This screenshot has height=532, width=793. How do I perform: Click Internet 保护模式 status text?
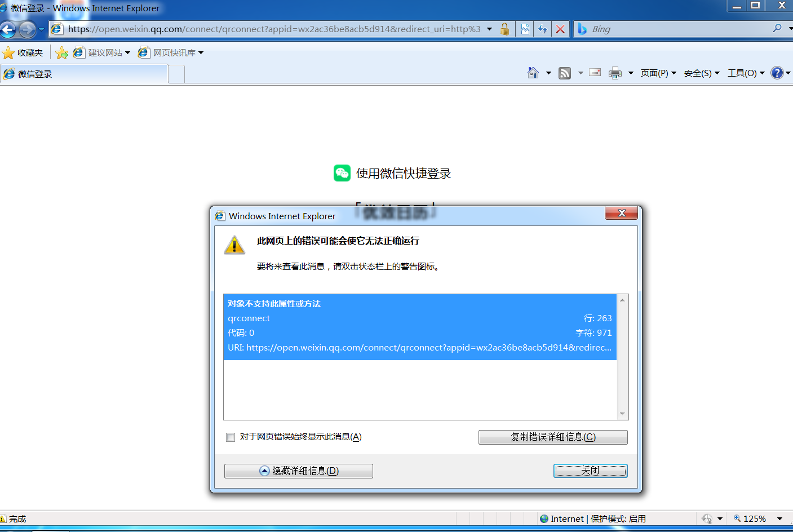tap(598, 518)
